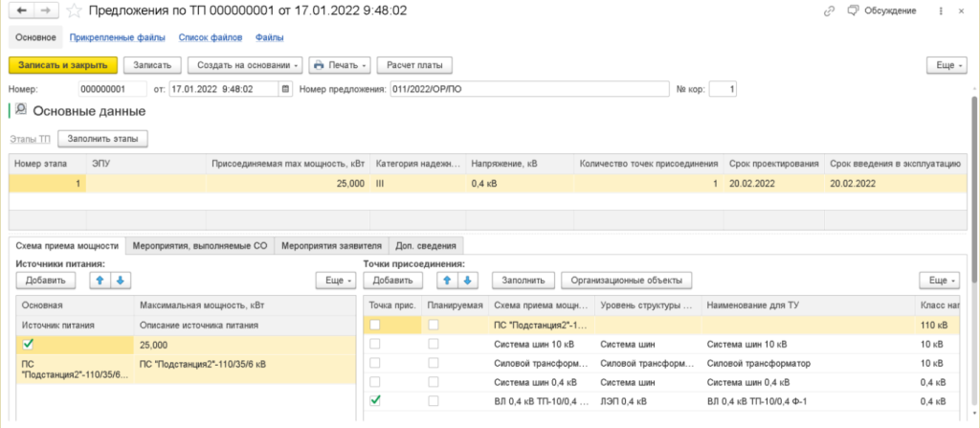Move power source up with arrow icon

coord(100,280)
